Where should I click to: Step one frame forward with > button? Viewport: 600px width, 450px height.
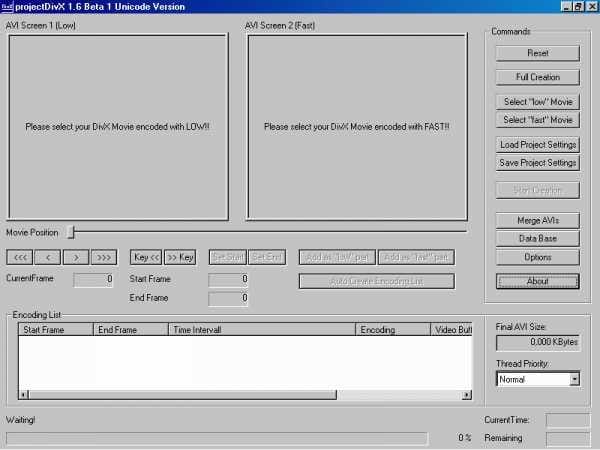click(x=76, y=257)
